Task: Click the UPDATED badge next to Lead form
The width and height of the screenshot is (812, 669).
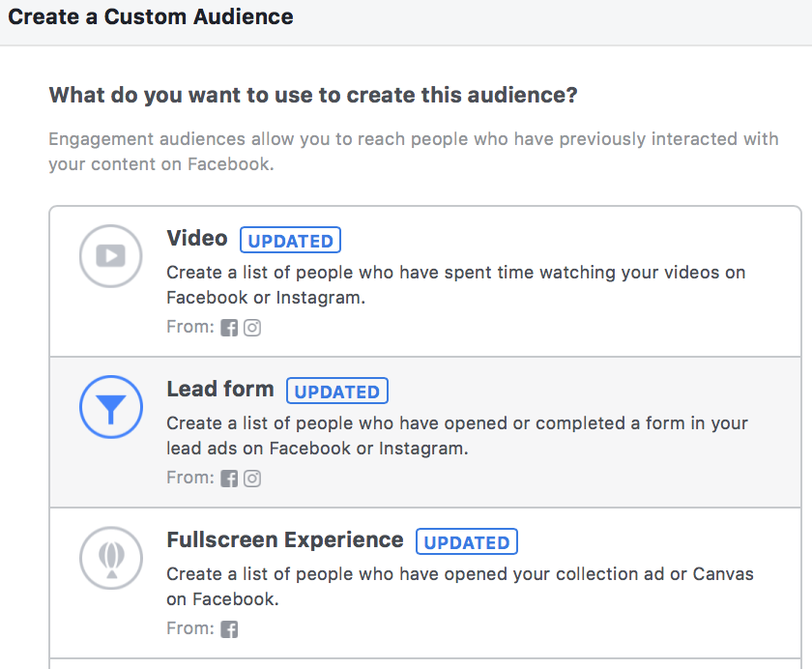Action: [x=337, y=391]
